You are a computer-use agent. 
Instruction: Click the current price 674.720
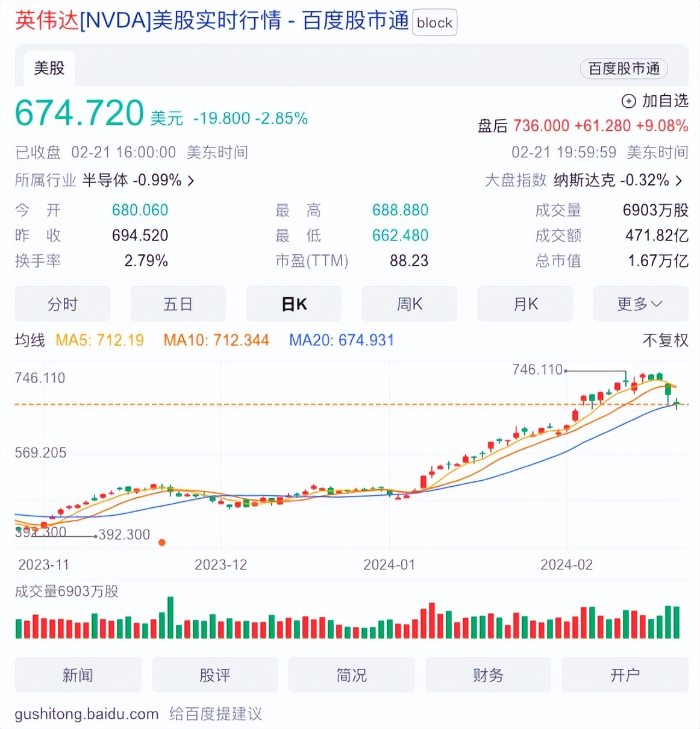tap(79, 113)
